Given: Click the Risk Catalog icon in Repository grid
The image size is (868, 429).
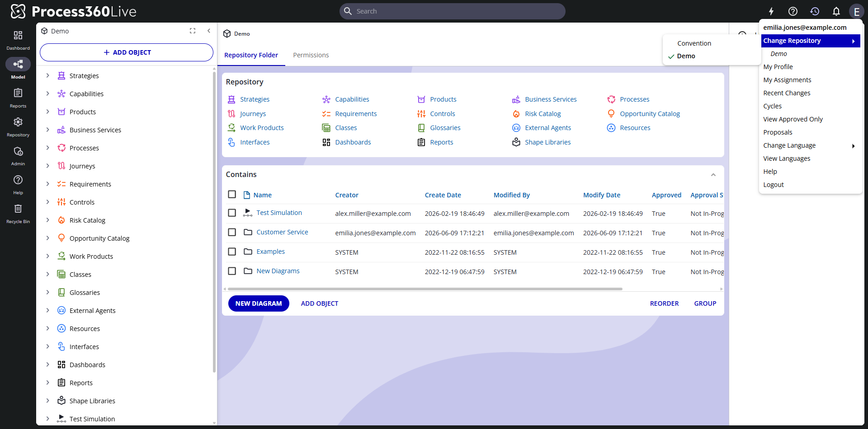Looking at the screenshot, I should pyautogui.click(x=516, y=114).
